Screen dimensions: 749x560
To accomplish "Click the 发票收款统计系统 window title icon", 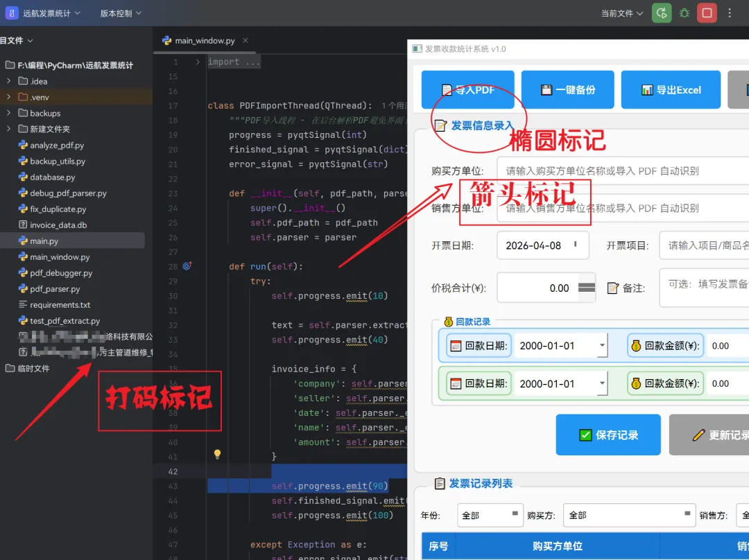I will pyautogui.click(x=417, y=49).
